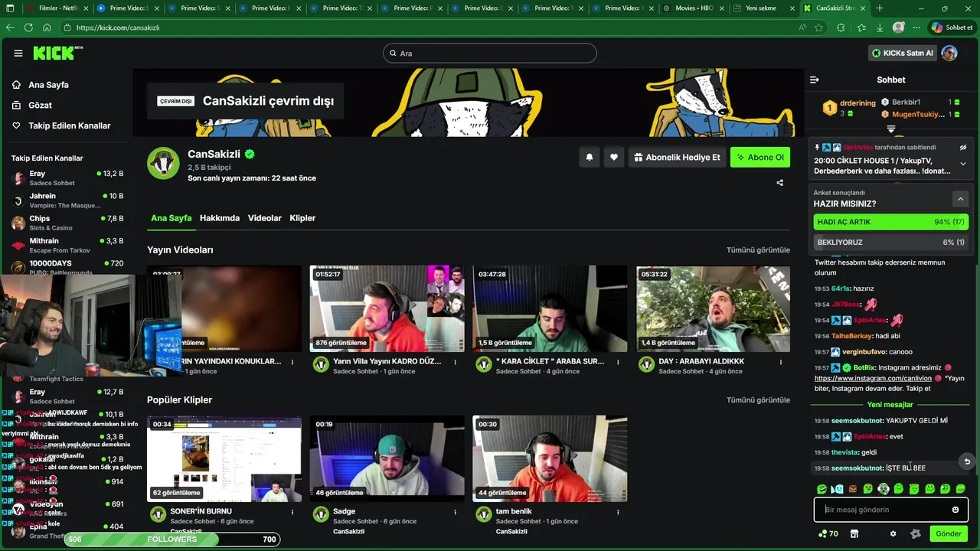View all Popüler Klipler with Tümünü görüntüle

coord(758,400)
